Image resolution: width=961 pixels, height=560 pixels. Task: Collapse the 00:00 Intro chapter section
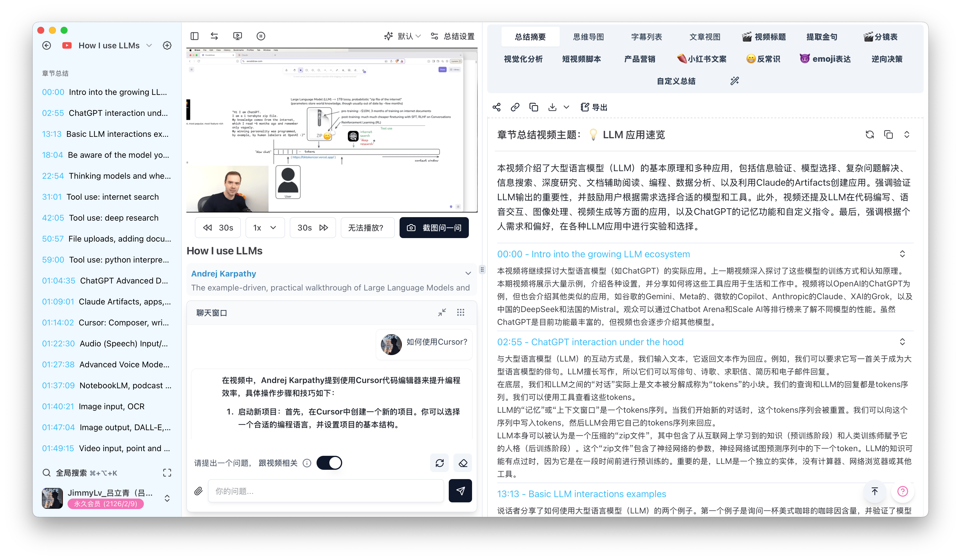(x=902, y=254)
